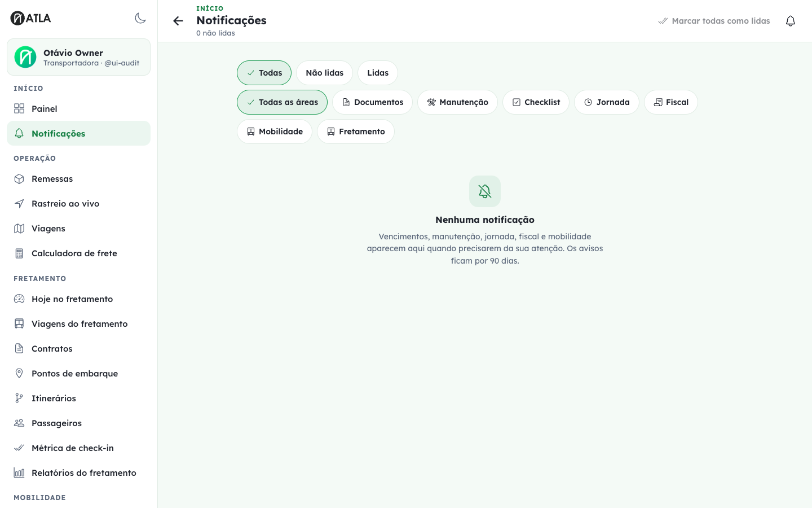The image size is (812, 508).
Task: Filter notifications by Manutenção
Action: pos(457,102)
